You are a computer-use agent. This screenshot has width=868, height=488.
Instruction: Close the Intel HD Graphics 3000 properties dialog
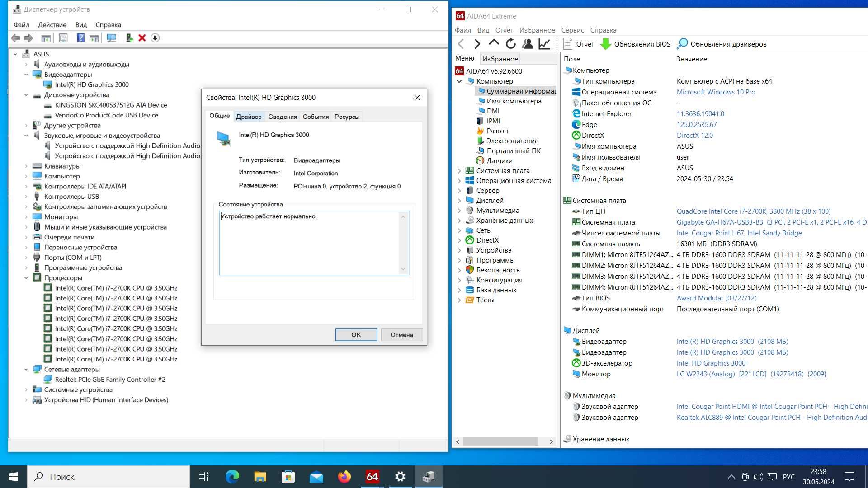coord(417,98)
